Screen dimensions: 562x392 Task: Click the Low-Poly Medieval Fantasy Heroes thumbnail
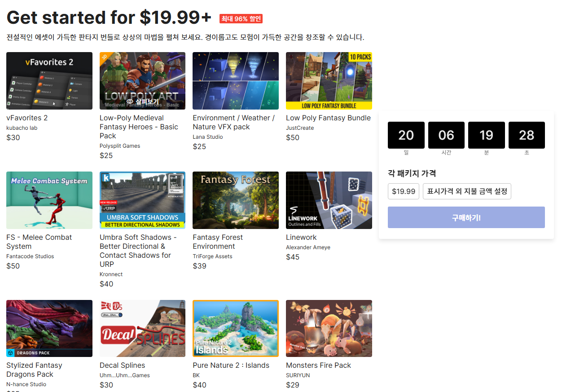point(142,81)
